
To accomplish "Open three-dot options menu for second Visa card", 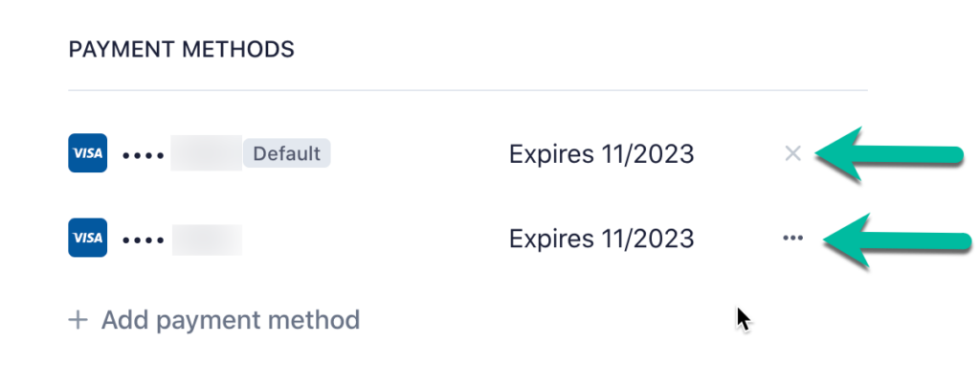I will 792,238.
